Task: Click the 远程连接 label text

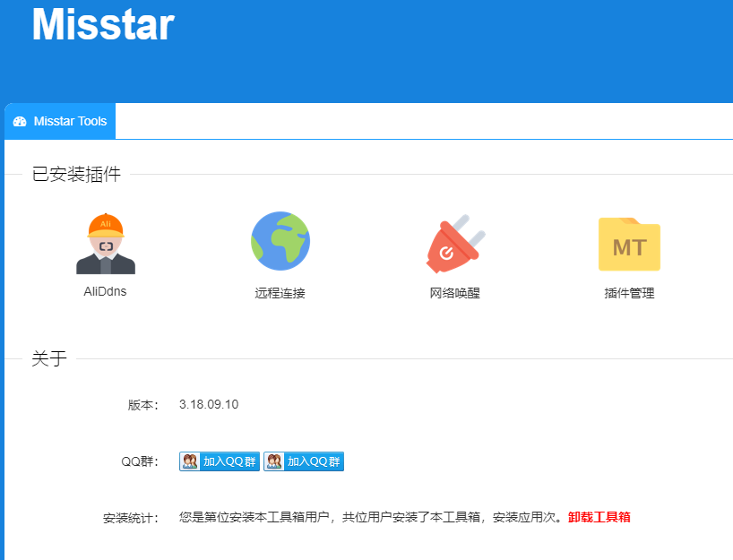Action: tap(280, 293)
